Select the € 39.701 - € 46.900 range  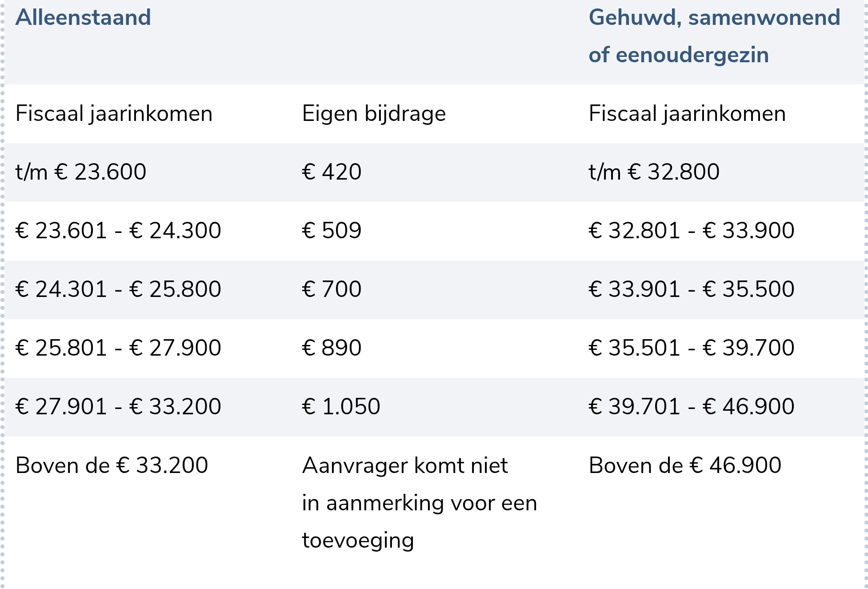coord(692,407)
